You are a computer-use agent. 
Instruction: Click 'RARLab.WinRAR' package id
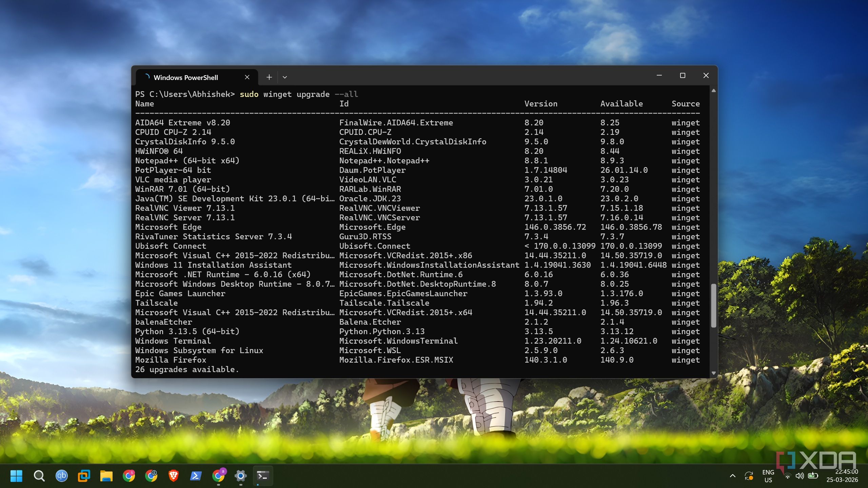click(370, 189)
